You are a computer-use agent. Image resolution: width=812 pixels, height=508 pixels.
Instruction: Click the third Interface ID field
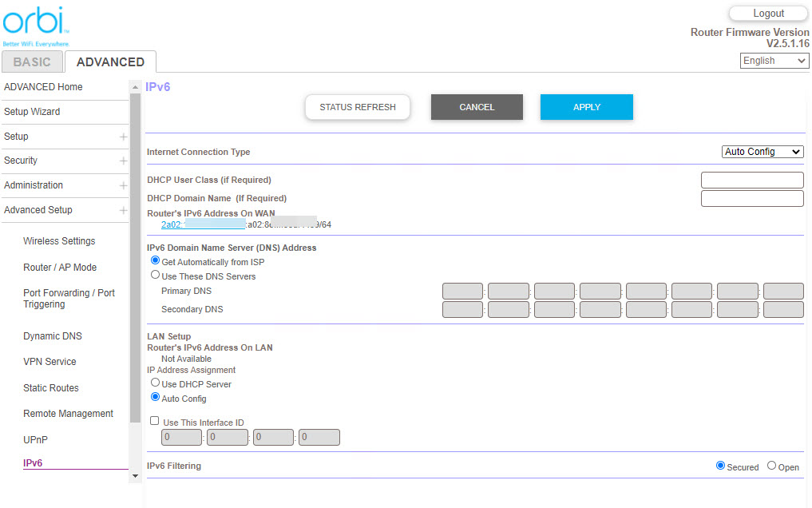tap(273, 437)
